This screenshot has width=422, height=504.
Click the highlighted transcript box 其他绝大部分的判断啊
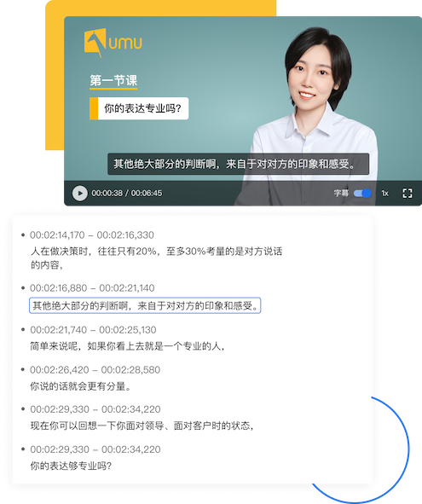tap(145, 305)
